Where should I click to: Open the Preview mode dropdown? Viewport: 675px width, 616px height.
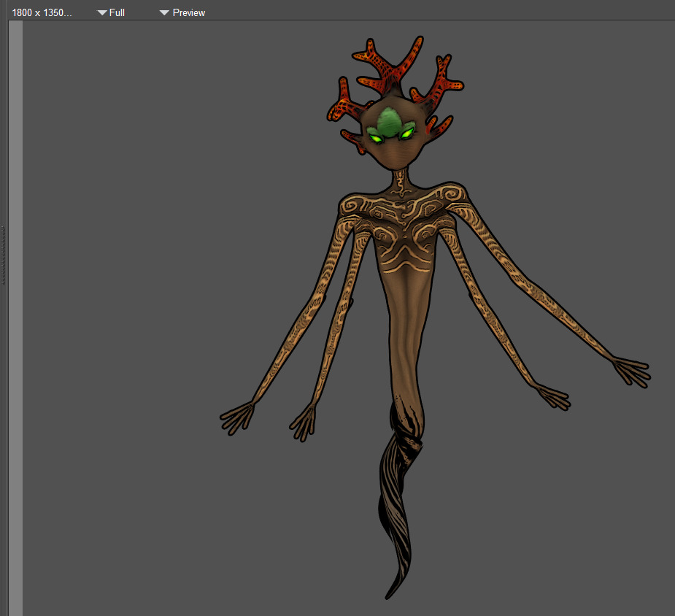[x=182, y=12]
